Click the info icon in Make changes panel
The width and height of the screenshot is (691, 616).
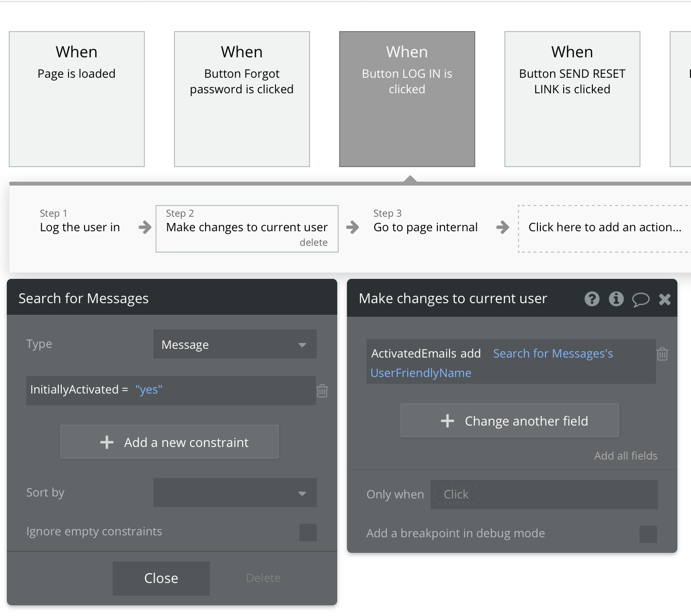(616, 299)
